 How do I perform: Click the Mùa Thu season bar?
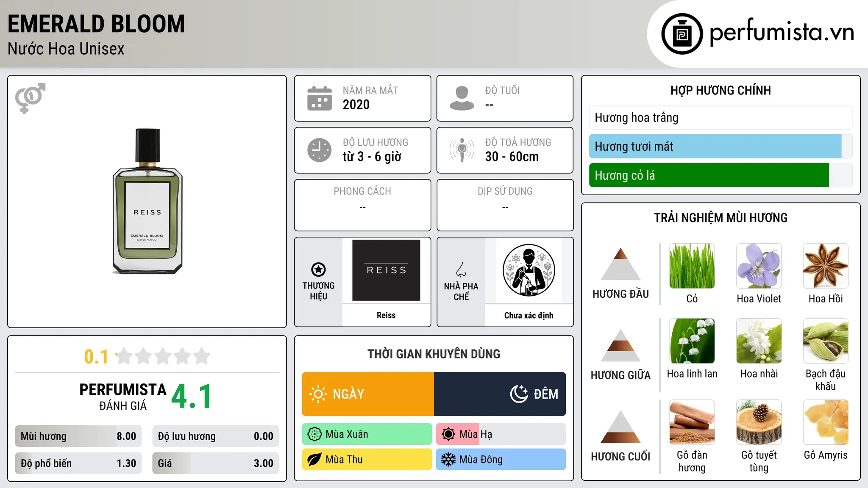367,460
